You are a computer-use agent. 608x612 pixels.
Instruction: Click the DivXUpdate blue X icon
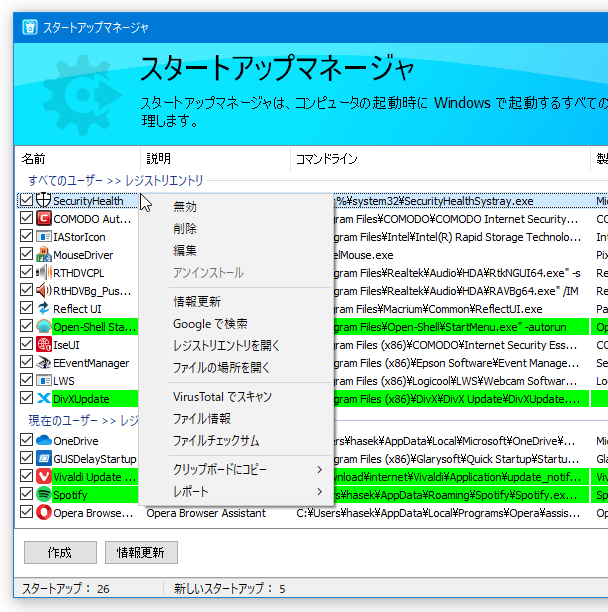[x=43, y=399]
